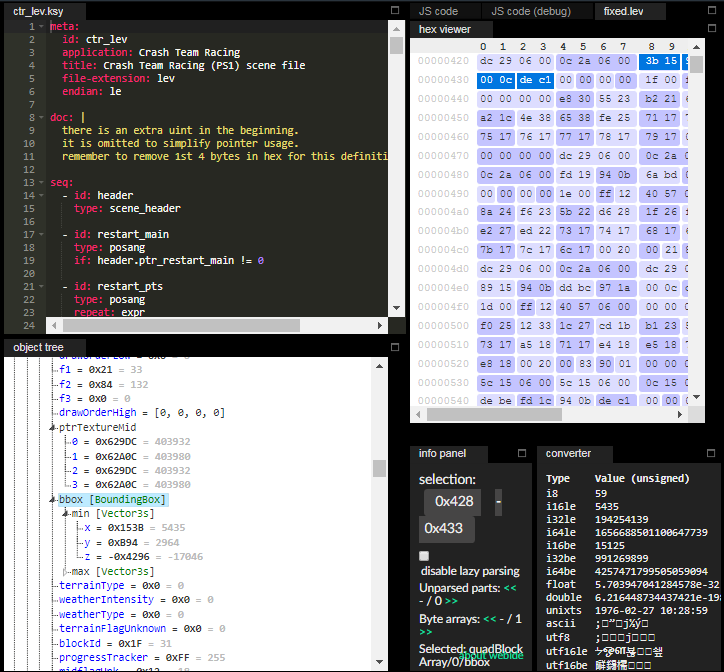Fold the seq section at line 13
The width and height of the screenshot is (724, 672).
point(42,182)
